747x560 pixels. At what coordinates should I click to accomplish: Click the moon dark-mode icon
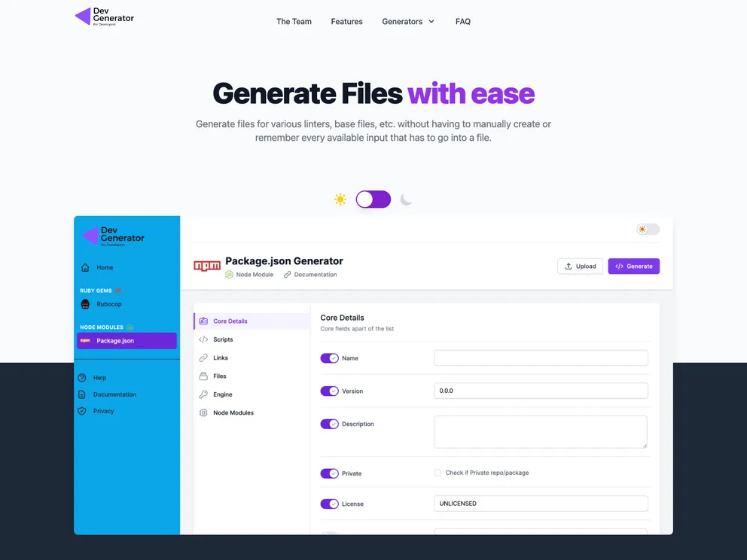pyautogui.click(x=406, y=199)
